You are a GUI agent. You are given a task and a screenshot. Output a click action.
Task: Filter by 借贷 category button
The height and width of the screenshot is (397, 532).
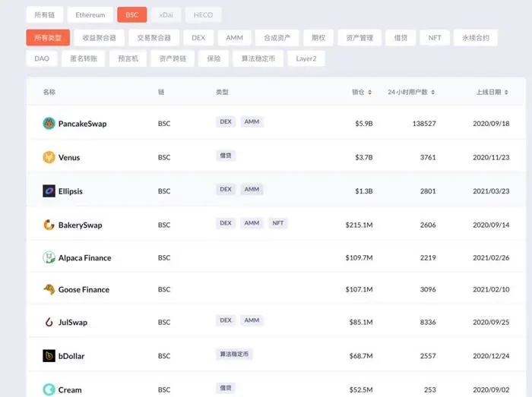click(x=401, y=38)
